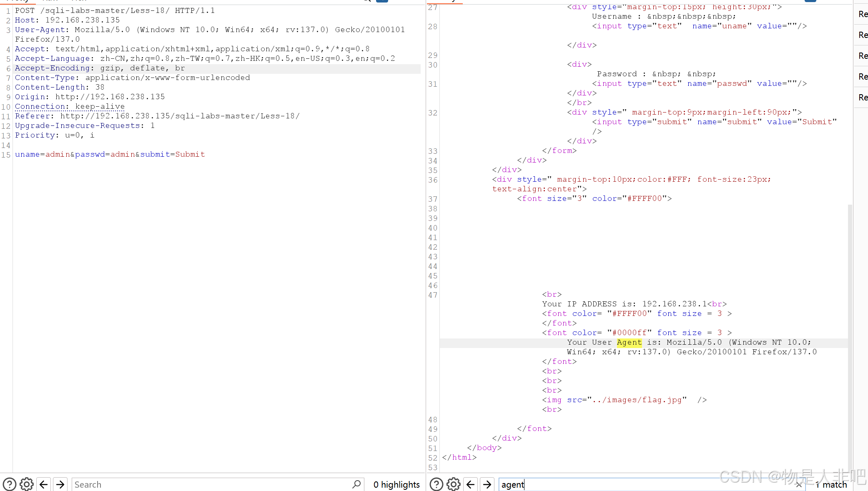
Task: Go to next match in request search
Action: point(60,484)
